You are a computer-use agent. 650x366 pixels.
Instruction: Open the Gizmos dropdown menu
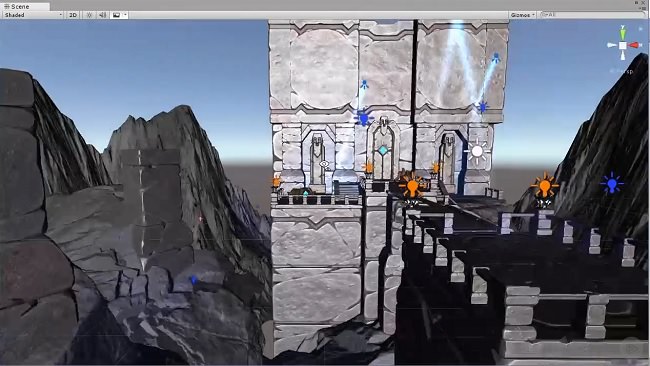522,15
